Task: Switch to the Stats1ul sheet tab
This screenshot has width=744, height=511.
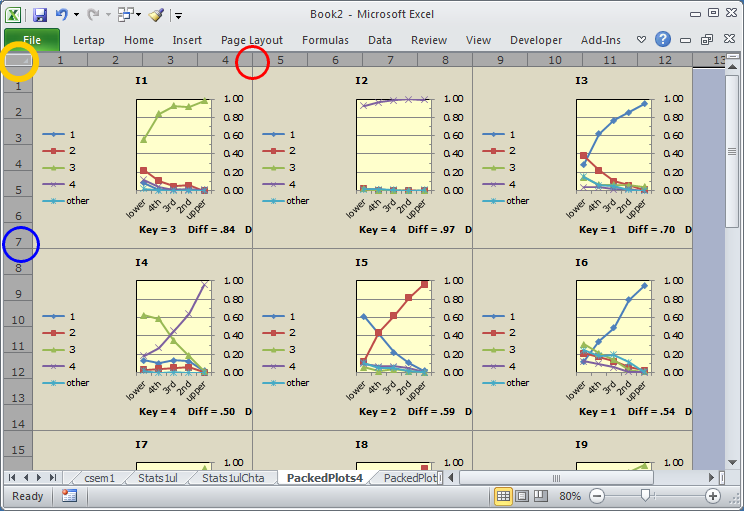Action: (x=158, y=478)
